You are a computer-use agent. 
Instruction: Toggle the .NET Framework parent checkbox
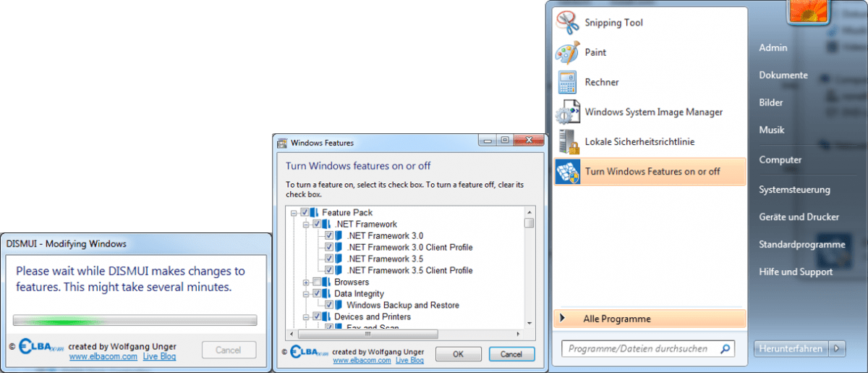coord(317,224)
